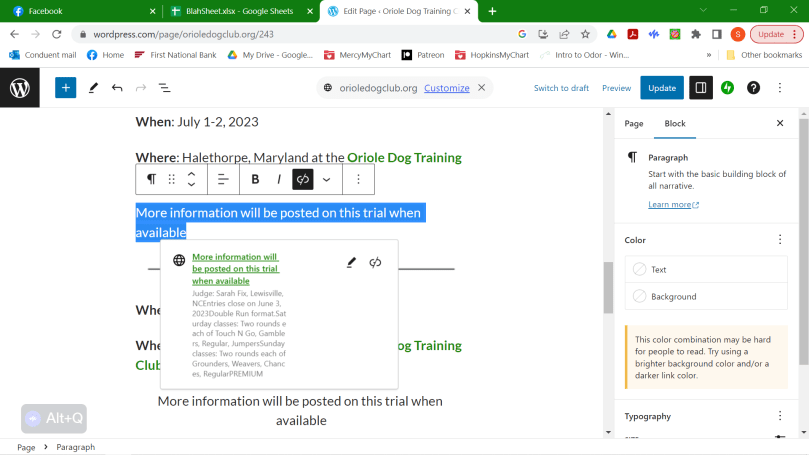Viewport: 809px width, 455px height.
Task: Click the block inserter plus button
Action: 65,88
